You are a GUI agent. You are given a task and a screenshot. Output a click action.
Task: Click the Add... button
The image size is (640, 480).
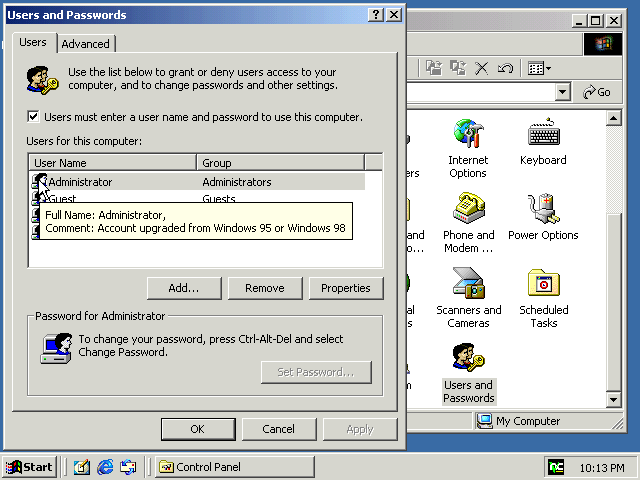[183, 288]
